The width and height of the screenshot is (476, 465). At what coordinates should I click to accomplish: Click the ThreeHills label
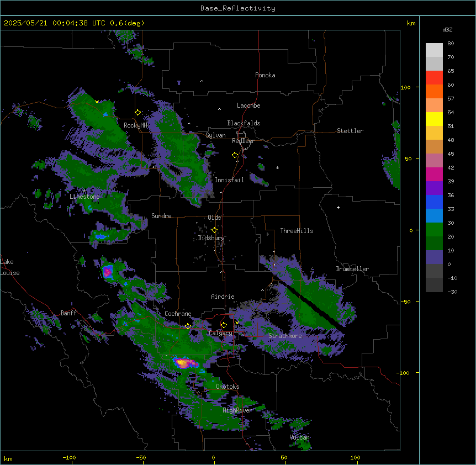pyautogui.click(x=297, y=231)
